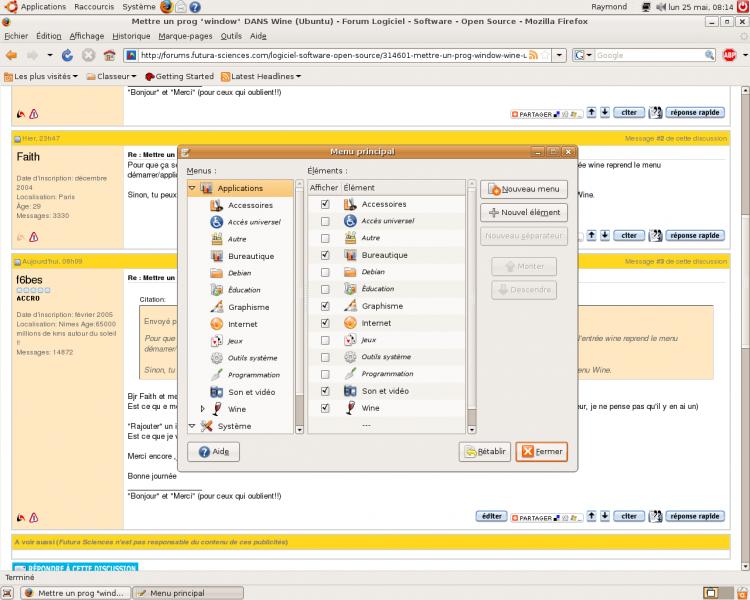Image resolution: width=750 pixels, height=600 pixels.
Task: Uncheck the Accessoires display checkbox
Action: click(x=325, y=204)
